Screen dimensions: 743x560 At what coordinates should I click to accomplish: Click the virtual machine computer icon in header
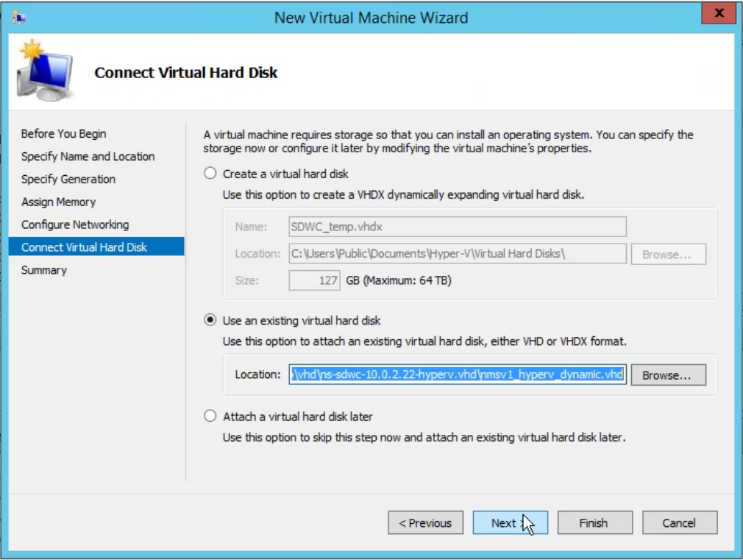[x=45, y=71]
